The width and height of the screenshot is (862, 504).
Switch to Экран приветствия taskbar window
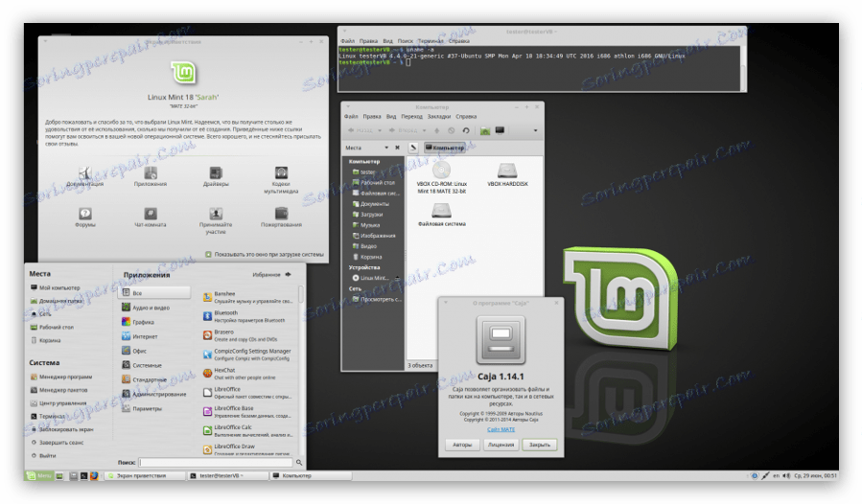[144, 476]
